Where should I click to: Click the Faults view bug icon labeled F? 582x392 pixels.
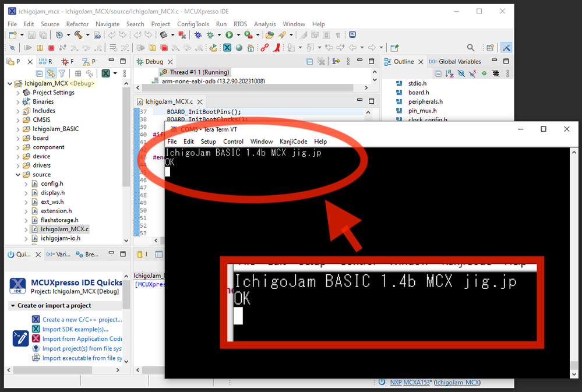(68, 61)
